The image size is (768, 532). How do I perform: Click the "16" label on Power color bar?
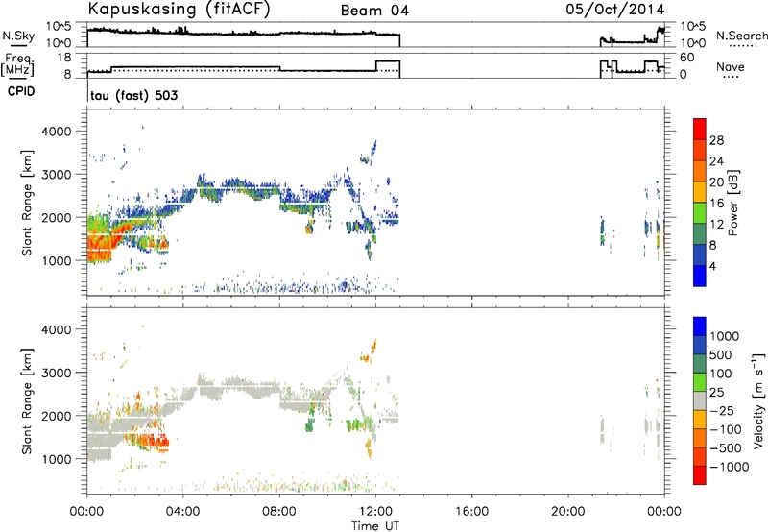(716, 204)
